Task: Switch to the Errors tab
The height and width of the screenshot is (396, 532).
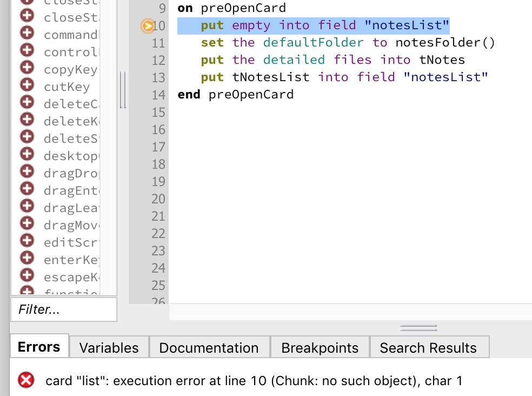Action: [39, 347]
